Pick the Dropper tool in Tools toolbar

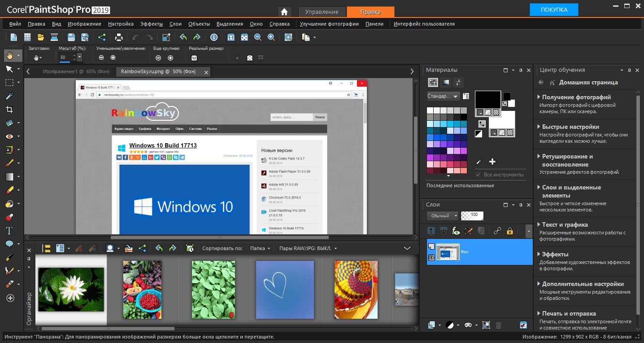(x=9, y=96)
